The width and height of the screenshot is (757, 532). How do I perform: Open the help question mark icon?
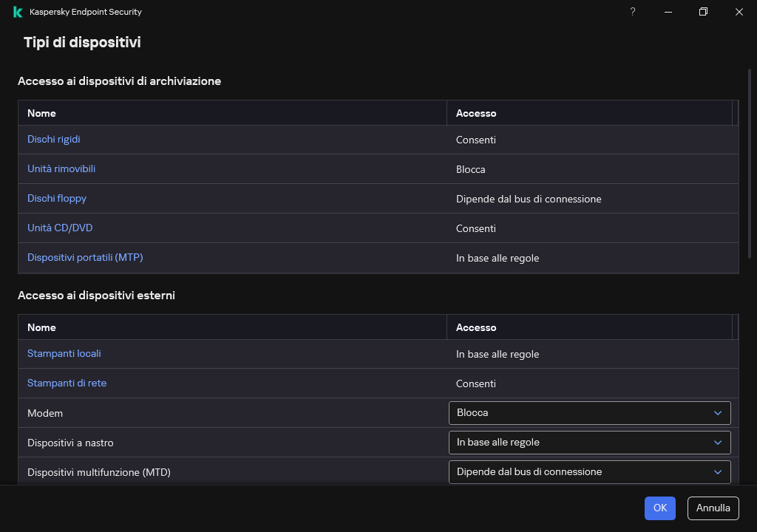(x=632, y=12)
